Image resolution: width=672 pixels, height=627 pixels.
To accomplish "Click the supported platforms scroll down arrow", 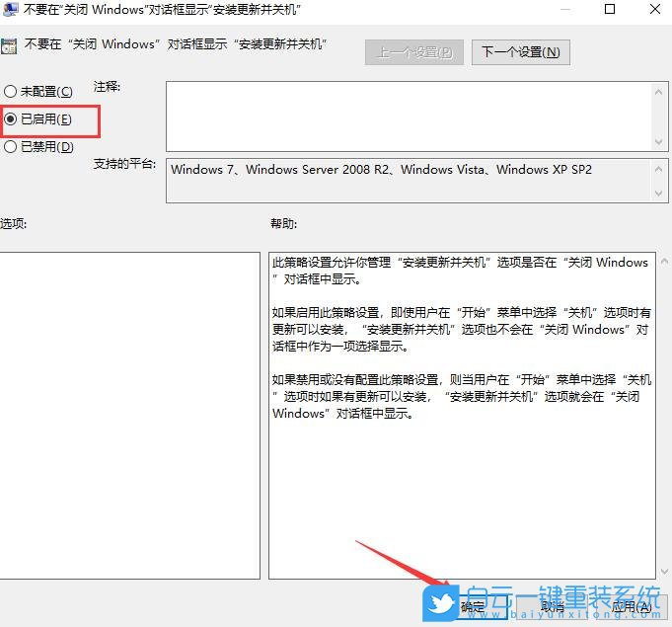I will (x=659, y=194).
